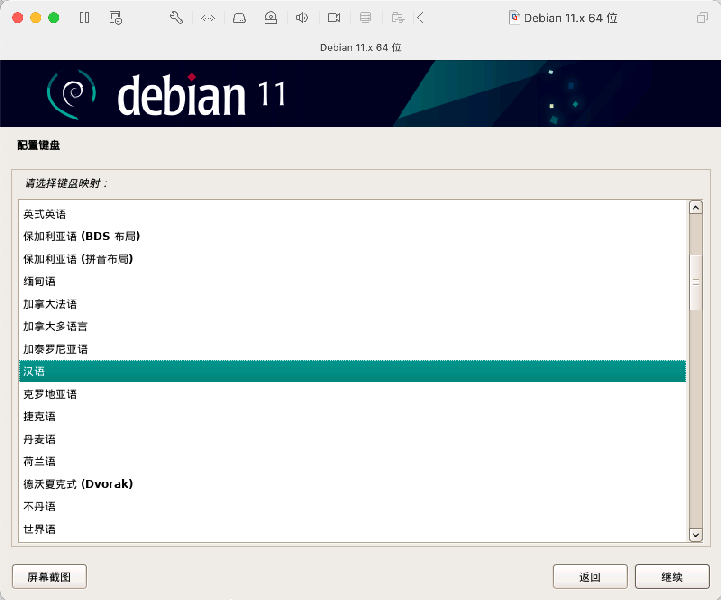
Task: Select 加拿大多语言 keyboard layout
Action: pos(352,326)
